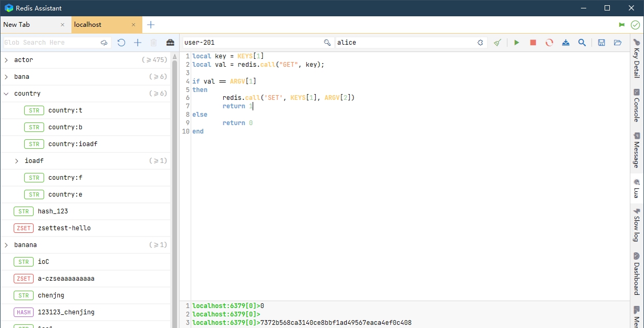Refresh the key list with the circular arrow icon
644x328 pixels.
pyautogui.click(x=121, y=42)
